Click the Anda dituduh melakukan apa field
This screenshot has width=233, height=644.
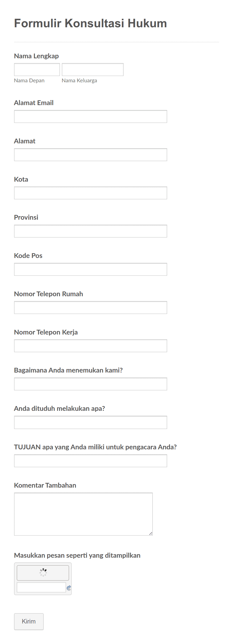[x=90, y=422]
